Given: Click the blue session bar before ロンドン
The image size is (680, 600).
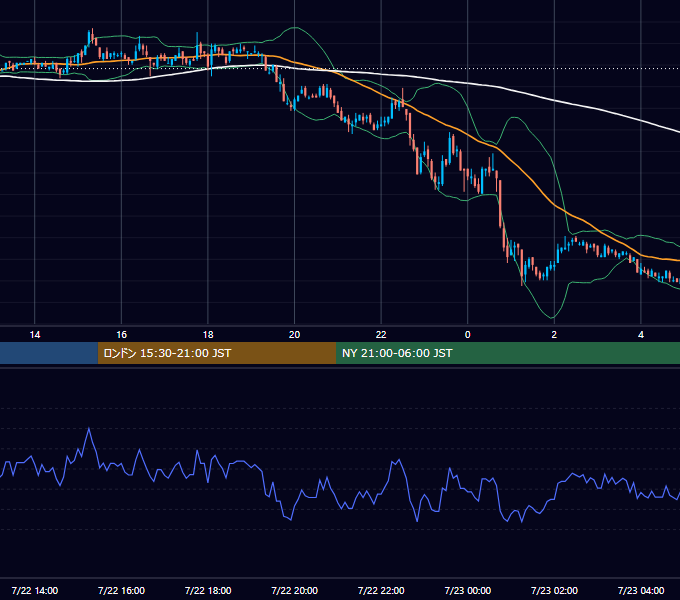Looking at the screenshot, I should 49,353.
